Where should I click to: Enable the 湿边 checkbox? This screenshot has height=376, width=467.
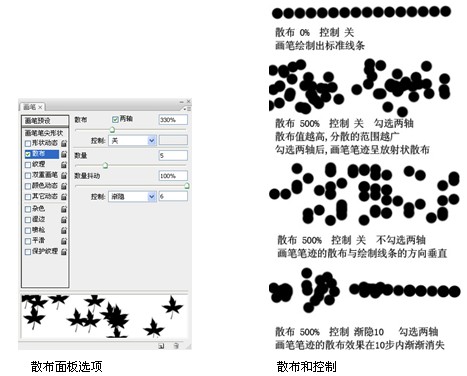(x=28, y=220)
